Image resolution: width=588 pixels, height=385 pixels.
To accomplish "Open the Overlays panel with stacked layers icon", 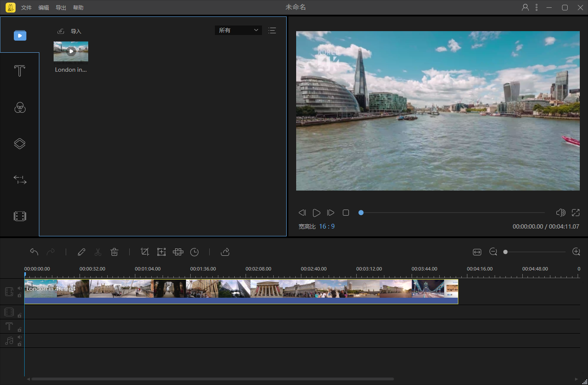I will [x=20, y=143].
